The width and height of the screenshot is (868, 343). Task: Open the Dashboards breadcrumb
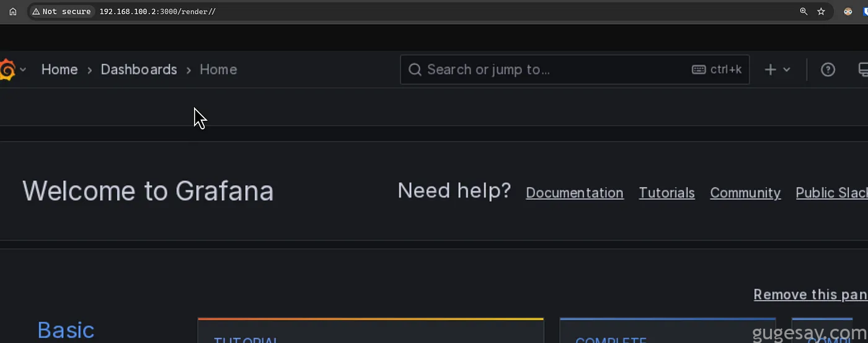[139, 69]
